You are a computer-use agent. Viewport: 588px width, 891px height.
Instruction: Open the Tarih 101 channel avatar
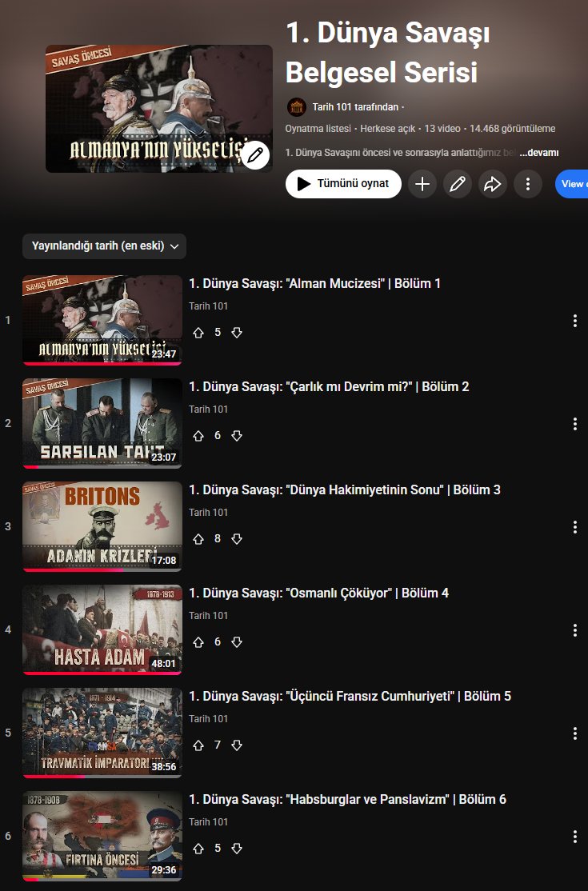point(297,107)
